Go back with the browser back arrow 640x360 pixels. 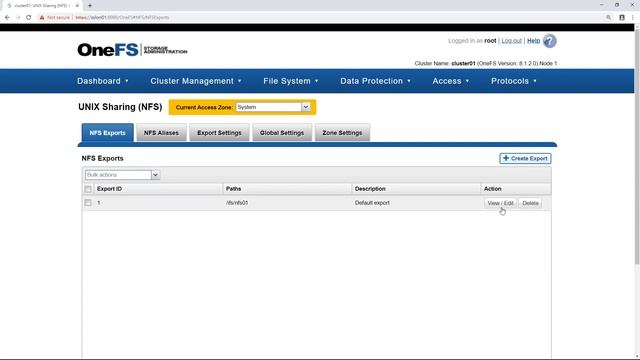coord(7,18)
